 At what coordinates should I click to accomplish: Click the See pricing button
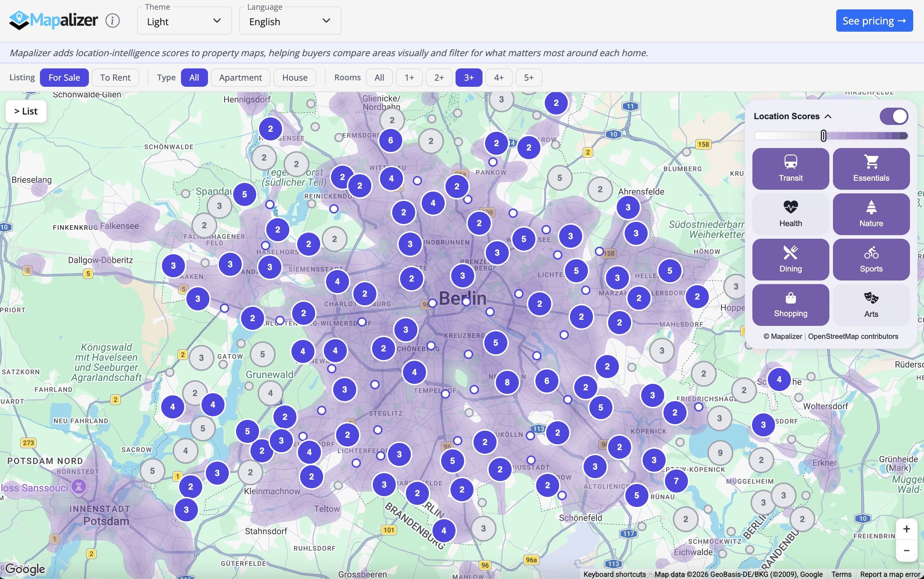[x=874, y=21]
